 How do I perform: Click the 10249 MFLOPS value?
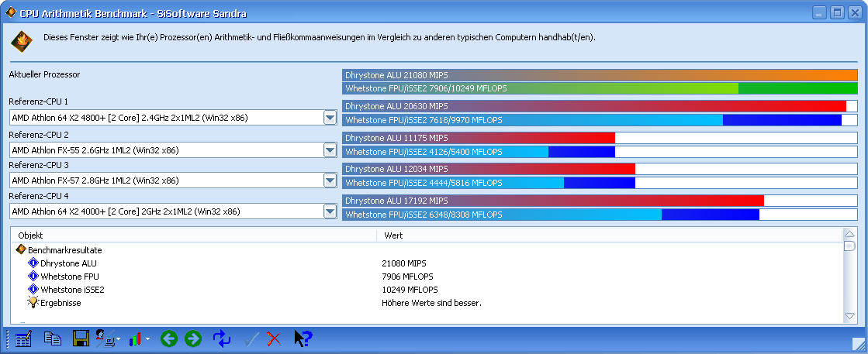[x=410, y=290]
